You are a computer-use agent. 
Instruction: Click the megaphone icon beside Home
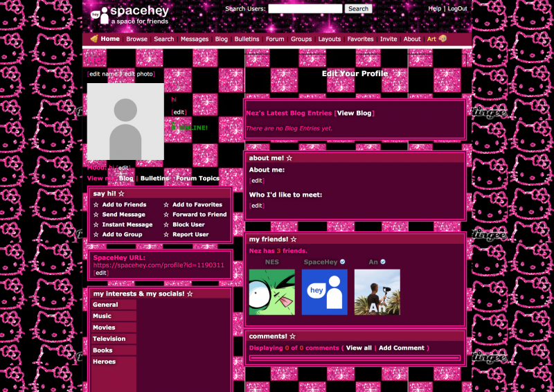pyautogui.click(x=94, y=39)
